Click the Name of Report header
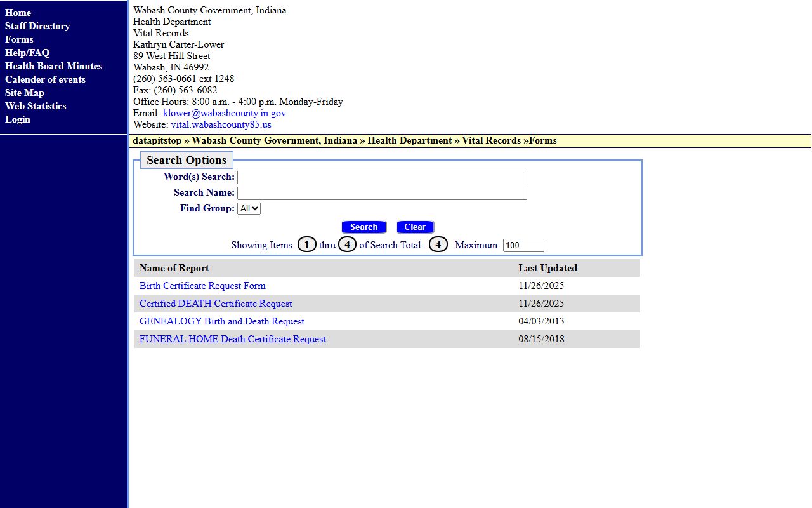Screen dimensions: 812x508 point(174,268)
